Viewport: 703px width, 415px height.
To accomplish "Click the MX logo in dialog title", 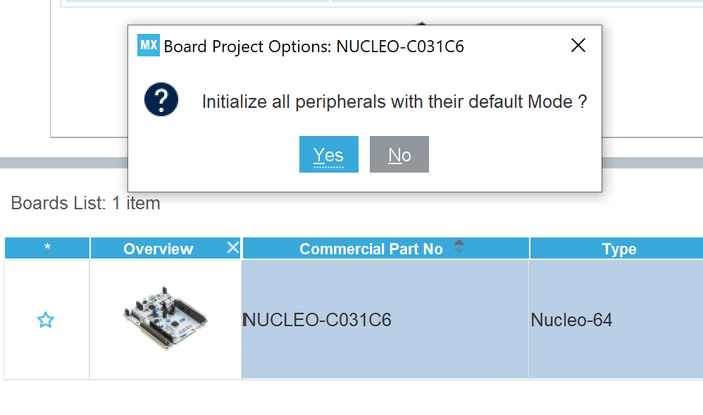I will [x=149, y=45].
